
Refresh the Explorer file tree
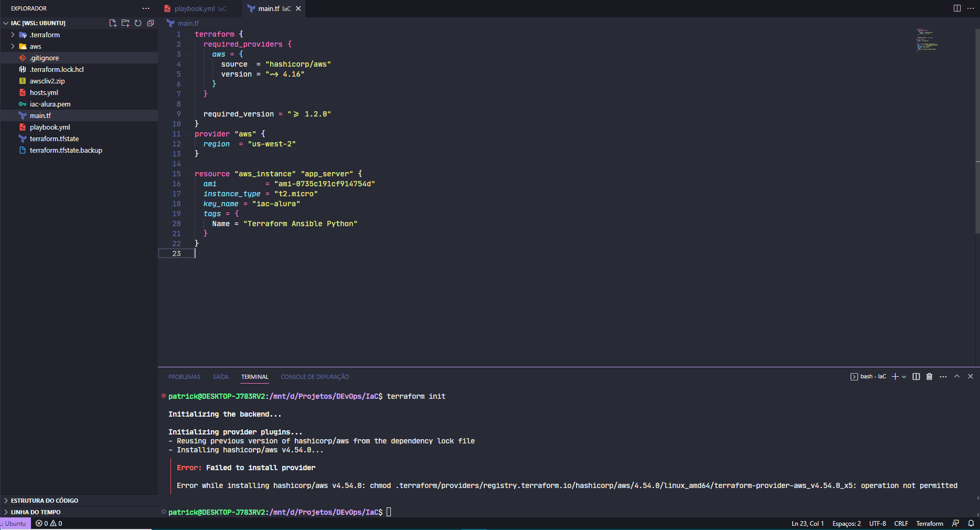138,23
